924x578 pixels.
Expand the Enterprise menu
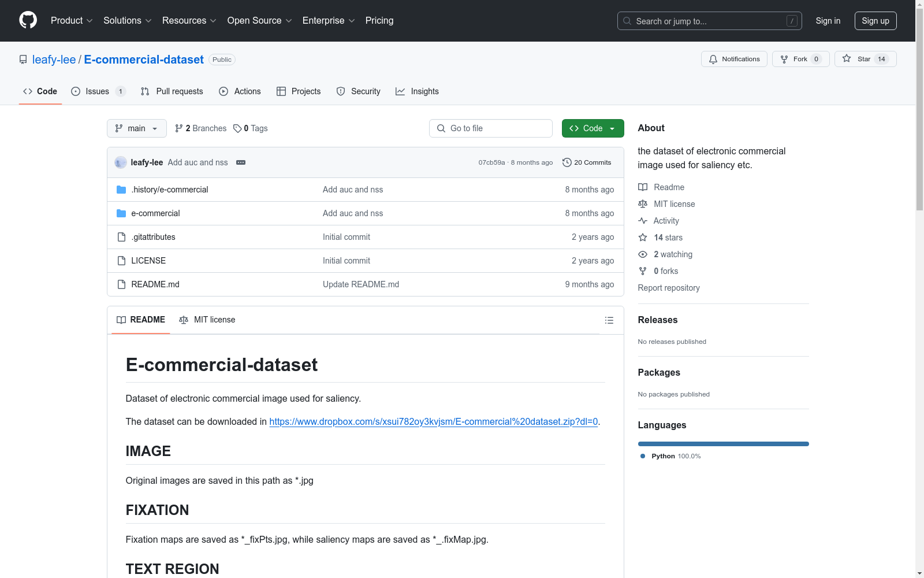329,20
